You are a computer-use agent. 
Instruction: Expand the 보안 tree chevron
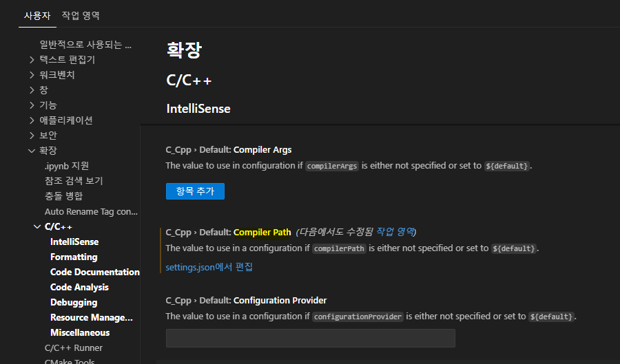click(32, 136)
